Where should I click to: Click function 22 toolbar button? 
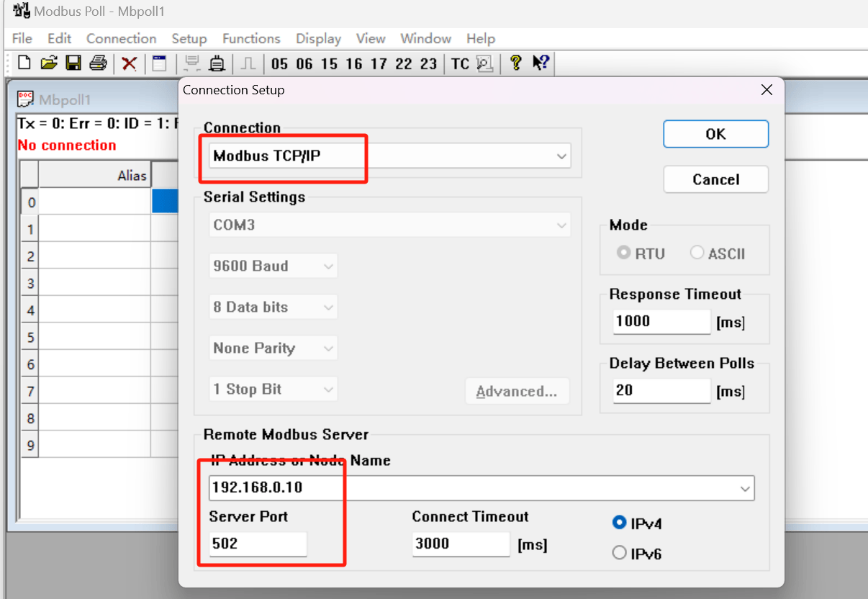click(x=404, y=64)
